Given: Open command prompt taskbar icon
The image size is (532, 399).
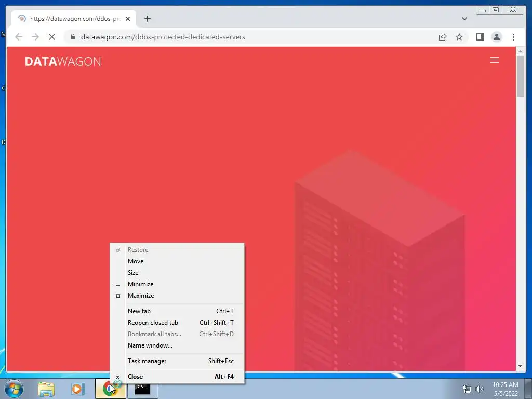Looking at the screenshot, I should 142,389.
